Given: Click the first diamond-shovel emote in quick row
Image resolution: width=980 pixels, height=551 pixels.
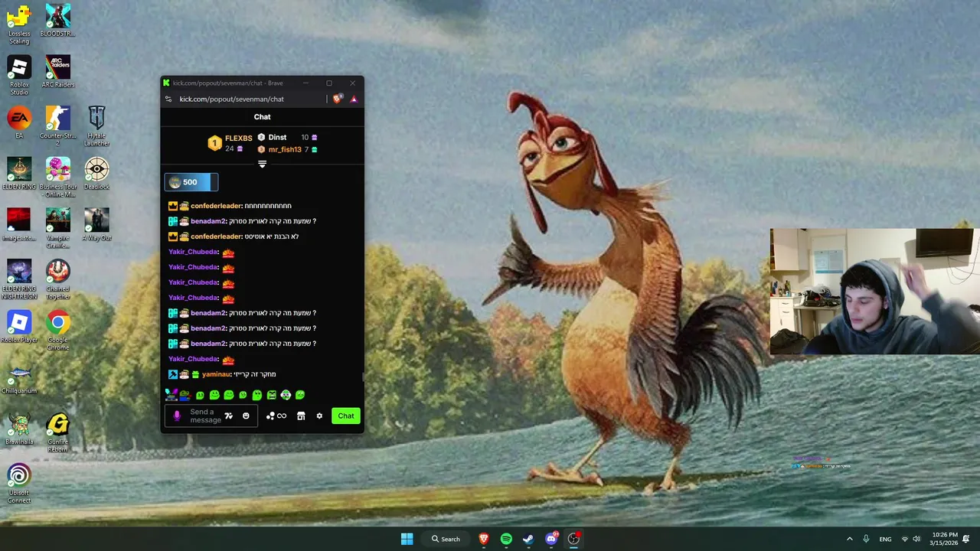Looking at the screenshot, I should coord(171,395).
